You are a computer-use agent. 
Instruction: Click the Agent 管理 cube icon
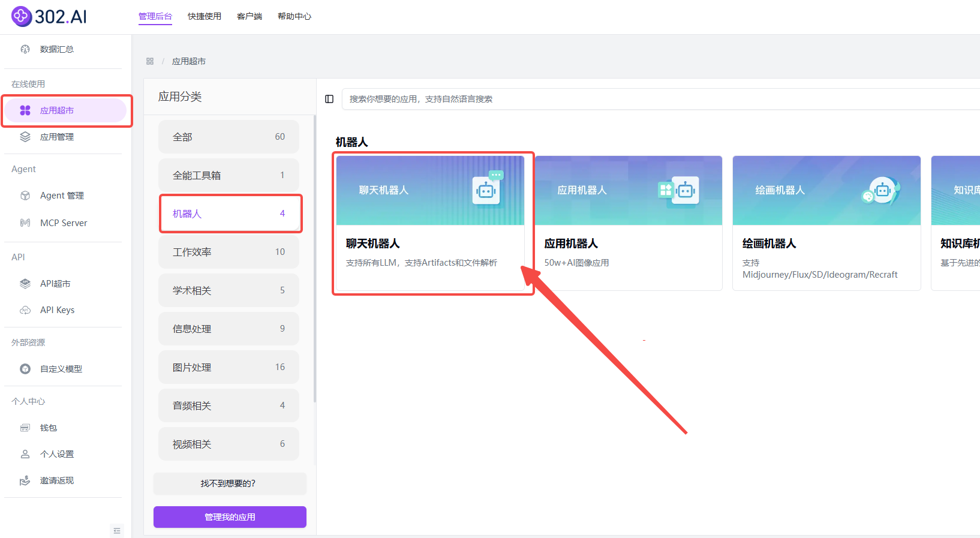click(25, 196)
